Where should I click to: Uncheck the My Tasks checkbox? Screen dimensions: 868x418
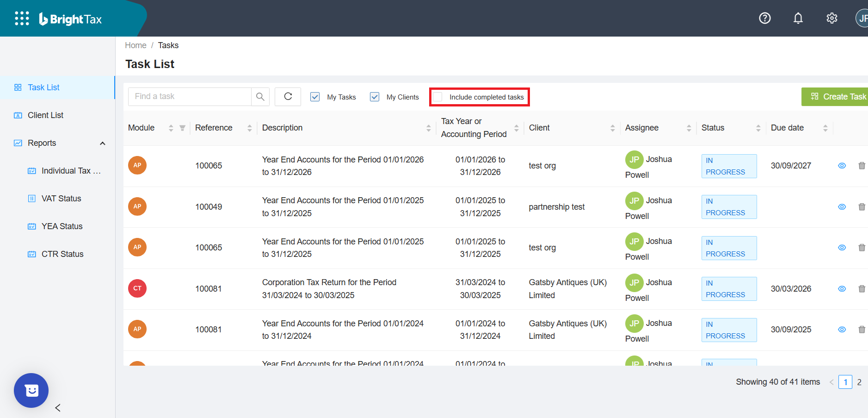click(315, 97)
